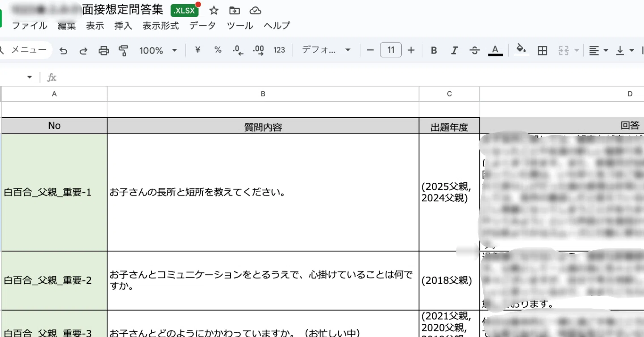Search menus in メニュー box
The height and width of the screenshot is (337, 644).
pyautogui.click(x=26, y=50)
